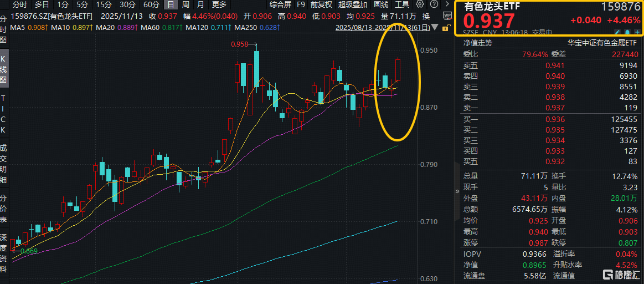Collapse the right panel with the double-chevron

point(457,191)
